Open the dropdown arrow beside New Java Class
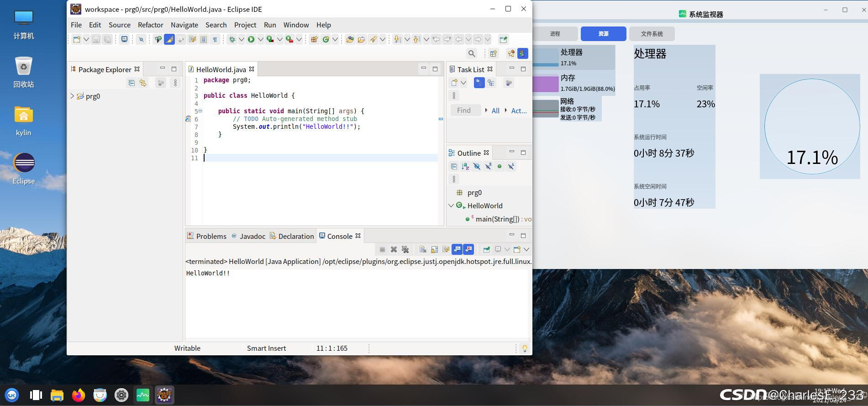868x406 pixels. 335,40
